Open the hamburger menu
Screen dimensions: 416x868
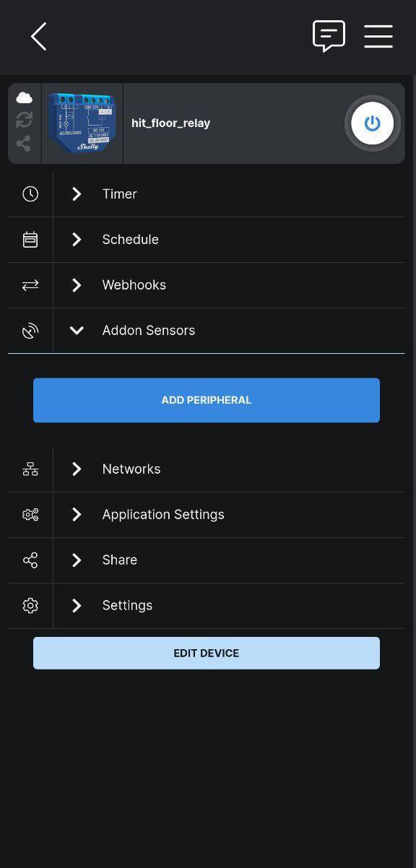(x=378, y=36)
